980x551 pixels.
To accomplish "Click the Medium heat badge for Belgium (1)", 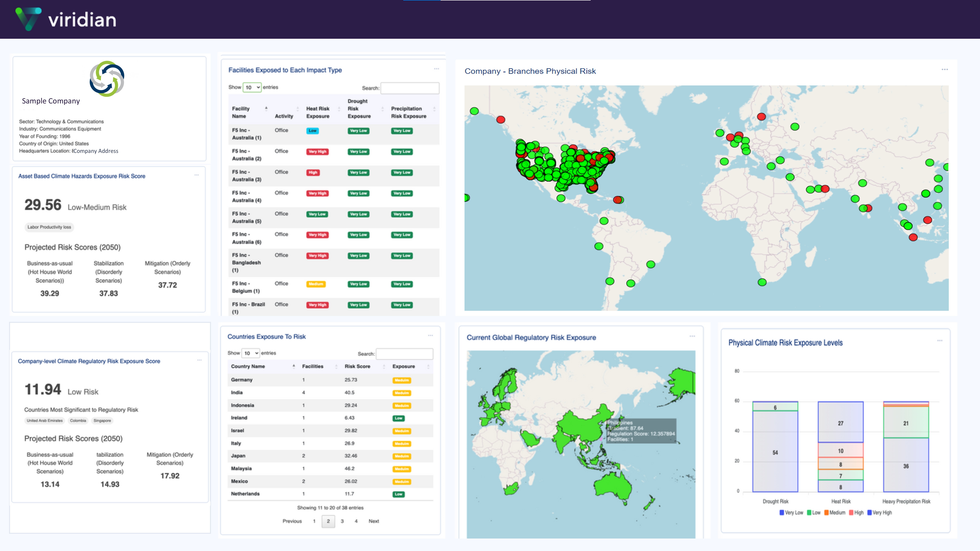I will click(316, 284).
